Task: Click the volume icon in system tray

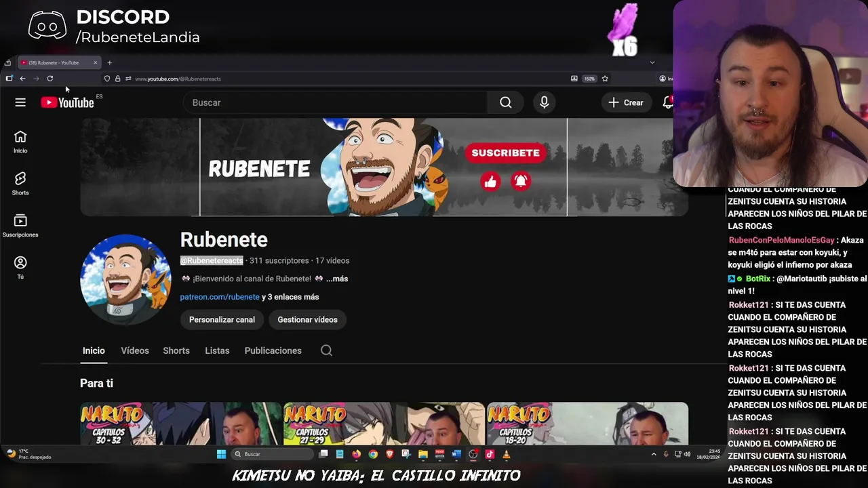Action: tap(687, 454)
